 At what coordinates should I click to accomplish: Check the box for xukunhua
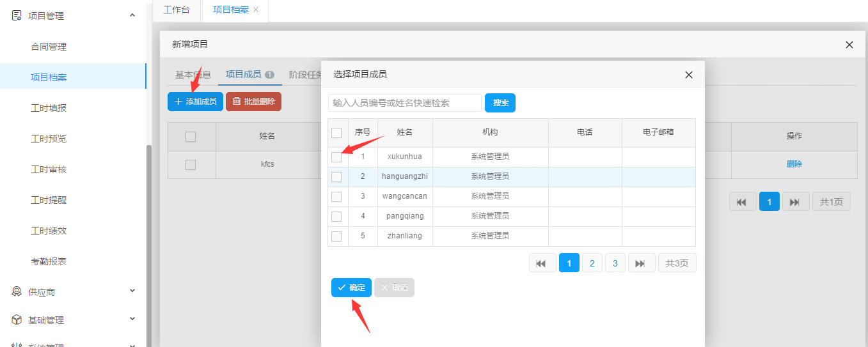[336, 157]
